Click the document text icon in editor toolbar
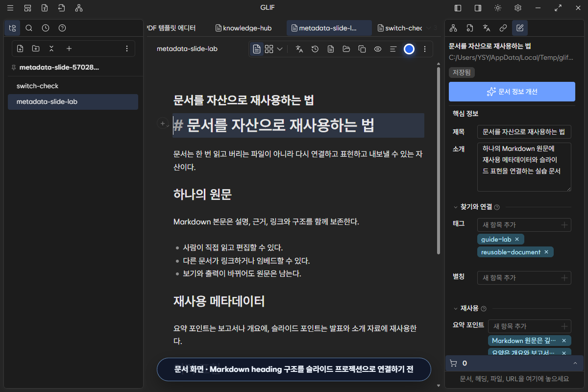Screen dimensions: 588x392 pos(331,49)
